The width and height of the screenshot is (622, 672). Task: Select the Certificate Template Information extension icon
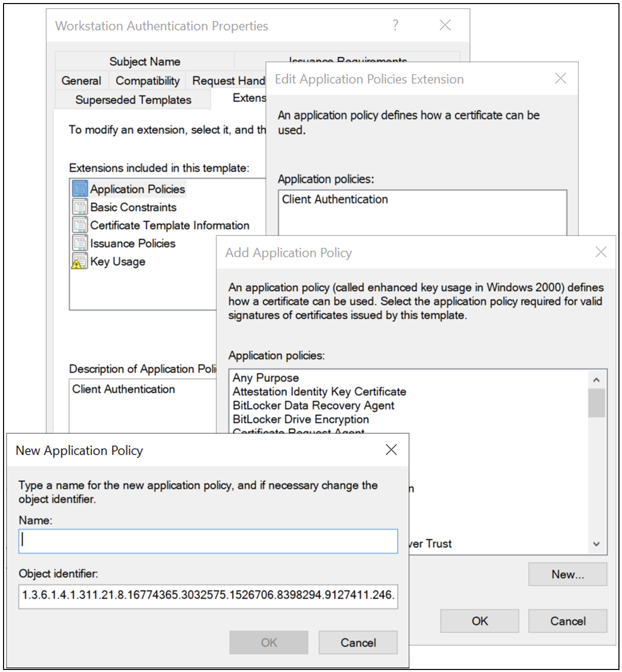coord(80,224)
